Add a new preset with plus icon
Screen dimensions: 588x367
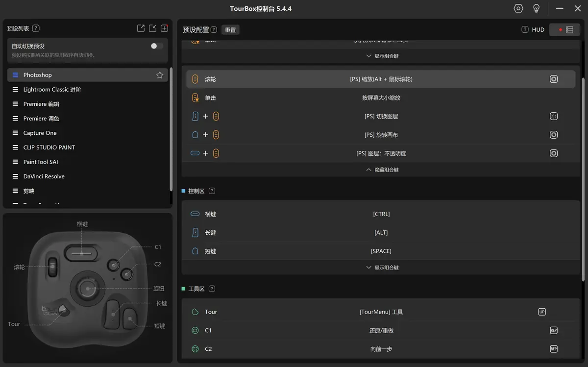tap(165, 28)
